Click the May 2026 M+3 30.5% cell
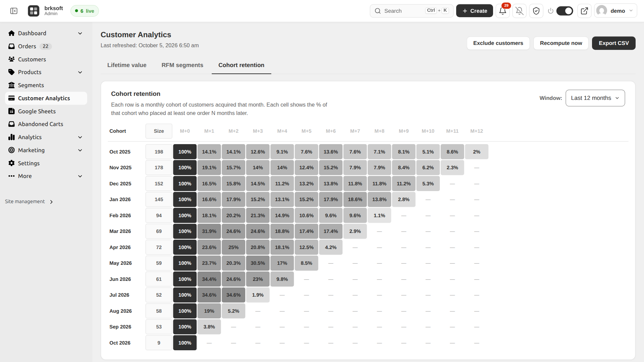644x362 pixels. (258, 263)
